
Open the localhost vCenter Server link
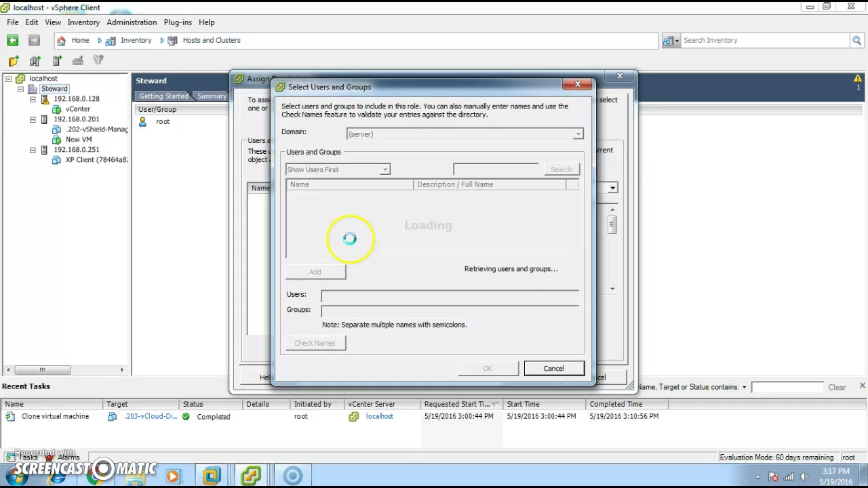pos(379,417)
